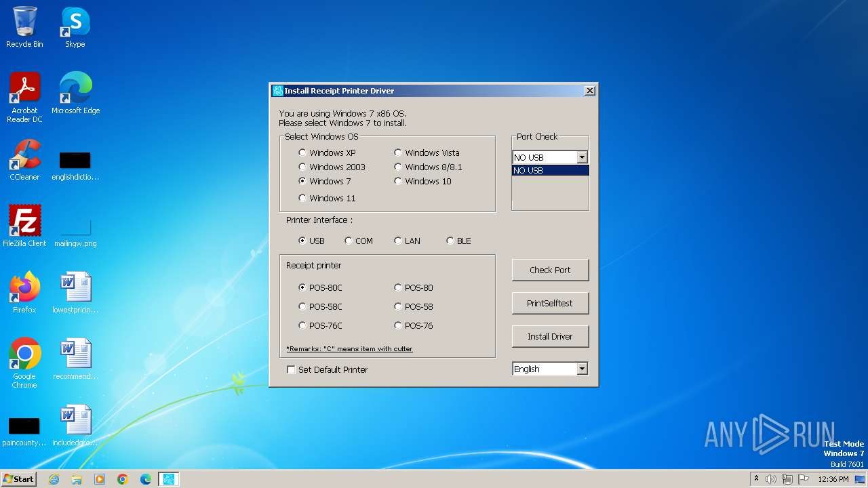Select LAN printer interface
This screenshot has width=868, height=488.
coord(408,241)
